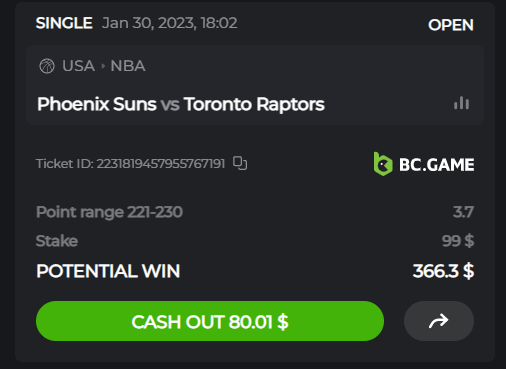This screenshot has height=369, width=506.
Task: Click the OPEN status label
Action: pyautogui.click(x=451, y=25)
